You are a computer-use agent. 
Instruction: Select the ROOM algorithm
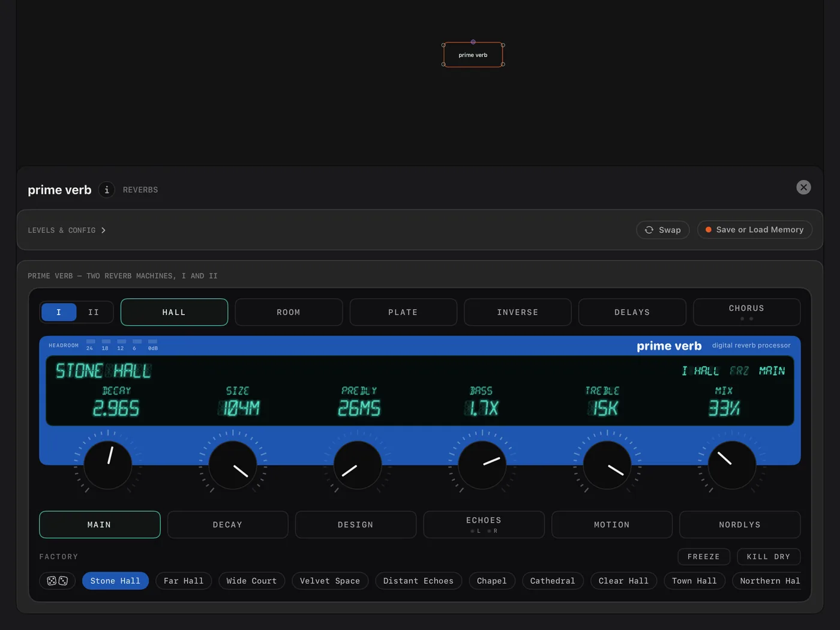[289, 312]
